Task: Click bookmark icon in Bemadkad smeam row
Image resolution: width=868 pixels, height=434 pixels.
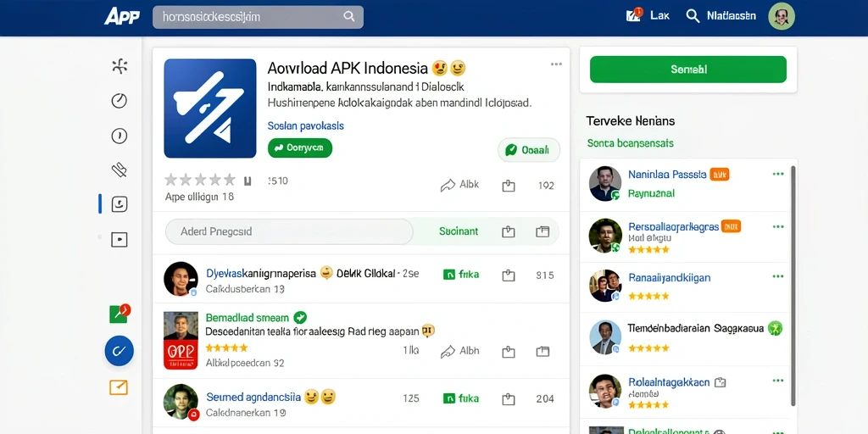Action: pyautogui.click(x=509, y=351)
